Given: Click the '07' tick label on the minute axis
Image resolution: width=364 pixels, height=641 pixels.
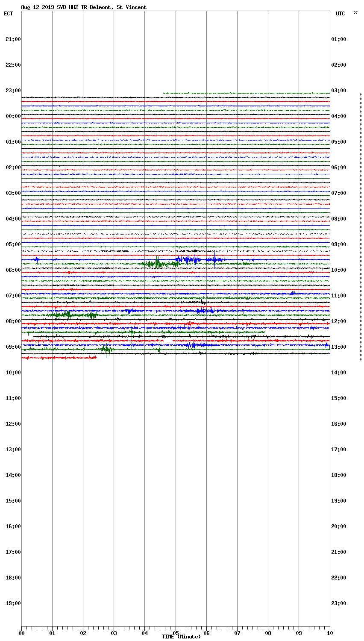Looking at the screenshot, I should tap(237, 633).
